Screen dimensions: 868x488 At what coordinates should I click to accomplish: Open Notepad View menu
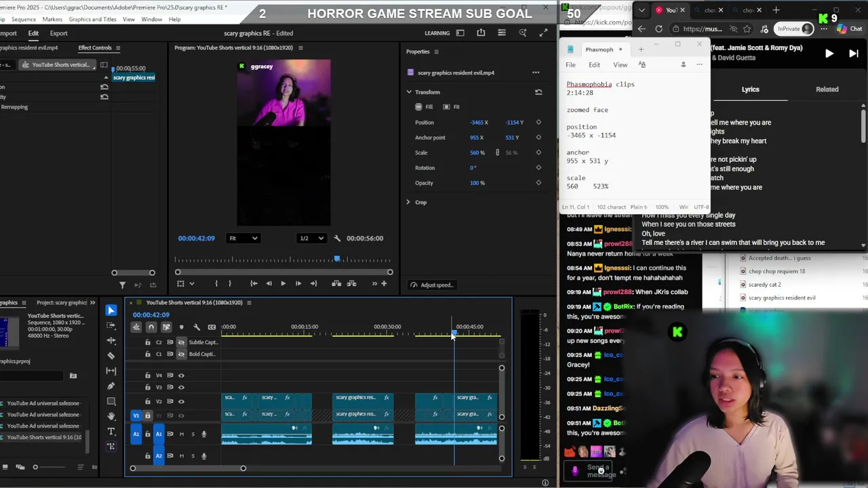(620, 64)
